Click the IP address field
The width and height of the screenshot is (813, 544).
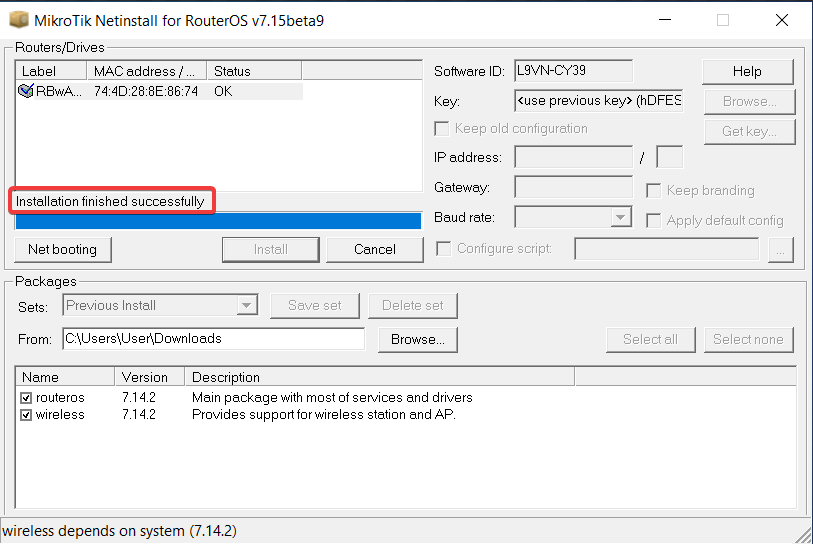[x=573, y=157]
